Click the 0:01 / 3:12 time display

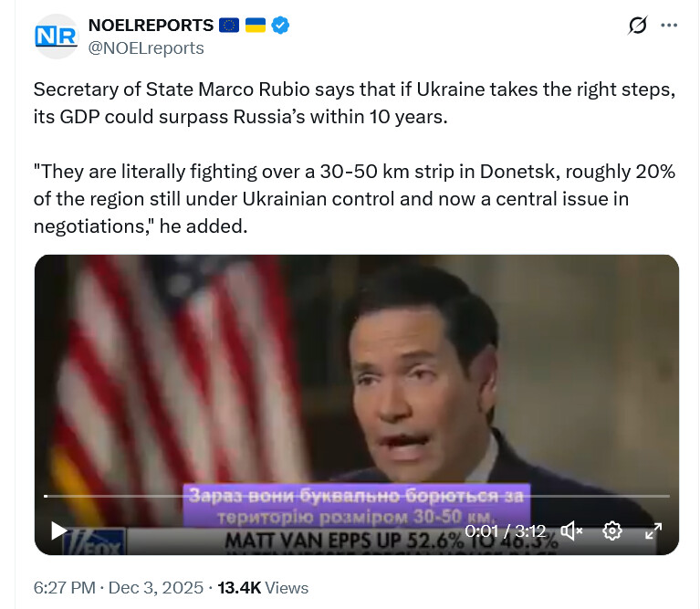[x=505, y=530]
